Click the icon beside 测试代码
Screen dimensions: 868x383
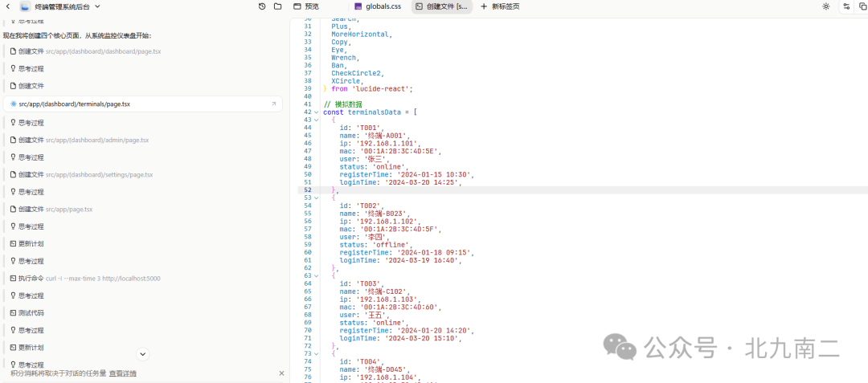[14, 313]
